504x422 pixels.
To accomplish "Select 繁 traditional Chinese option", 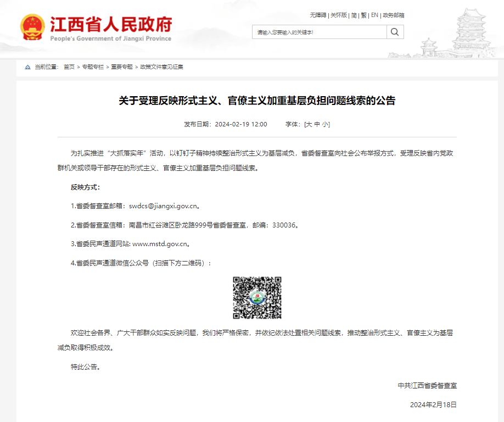I will (x=363, y=15).
